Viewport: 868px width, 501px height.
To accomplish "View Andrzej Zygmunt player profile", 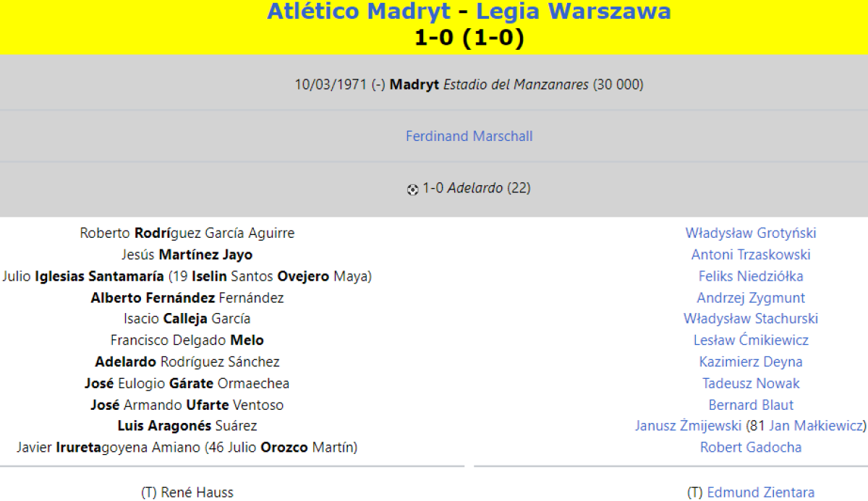I will coord(750,298).
